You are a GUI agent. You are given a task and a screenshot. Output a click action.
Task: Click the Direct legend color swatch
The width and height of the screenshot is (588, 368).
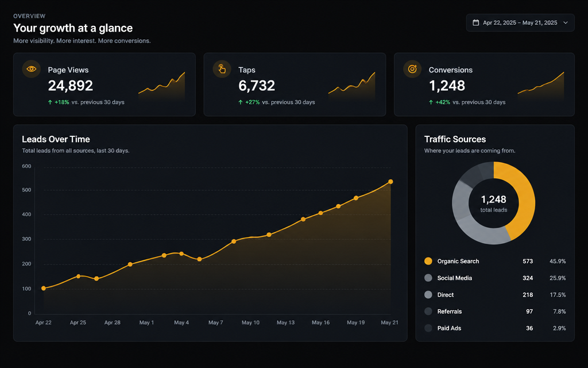(x=428, y=295)
